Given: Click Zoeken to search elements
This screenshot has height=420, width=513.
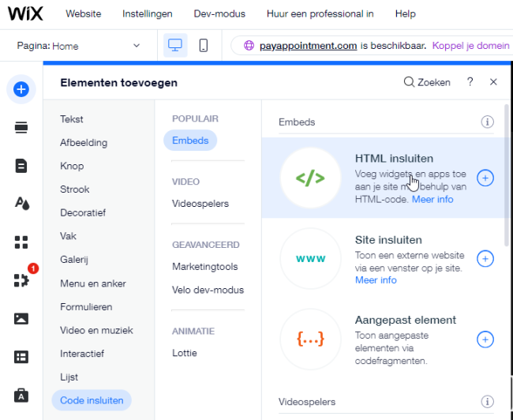Looking at the screenshot, I should pyautogui.click(x=427, y=82).
